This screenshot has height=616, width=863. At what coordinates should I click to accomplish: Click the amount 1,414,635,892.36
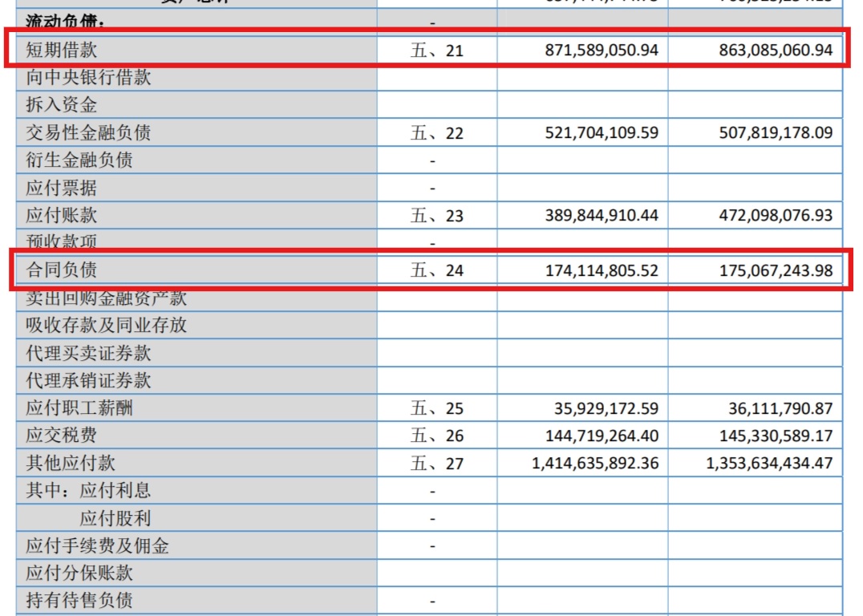[595, 463]
